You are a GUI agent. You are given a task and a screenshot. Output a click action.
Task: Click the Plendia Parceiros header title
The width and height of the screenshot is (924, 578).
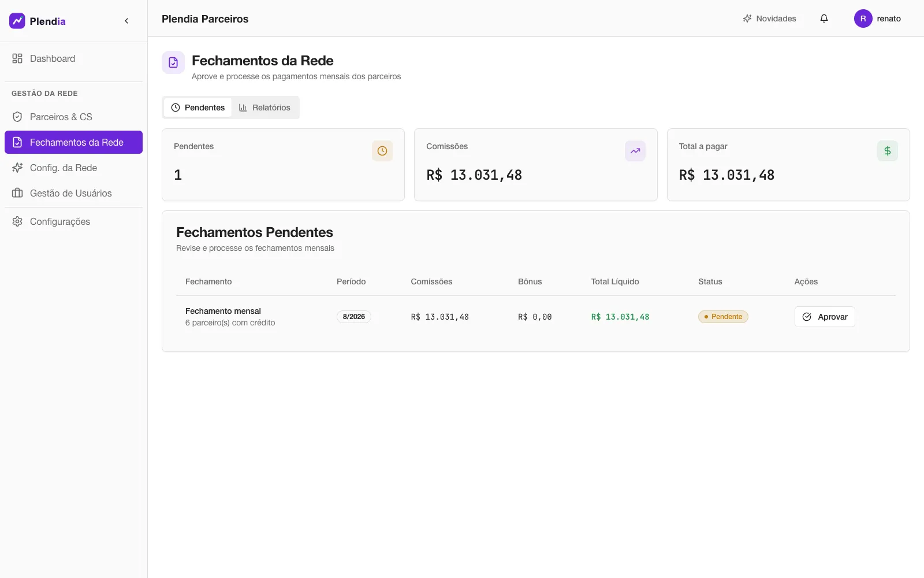[x=205, y=19]
